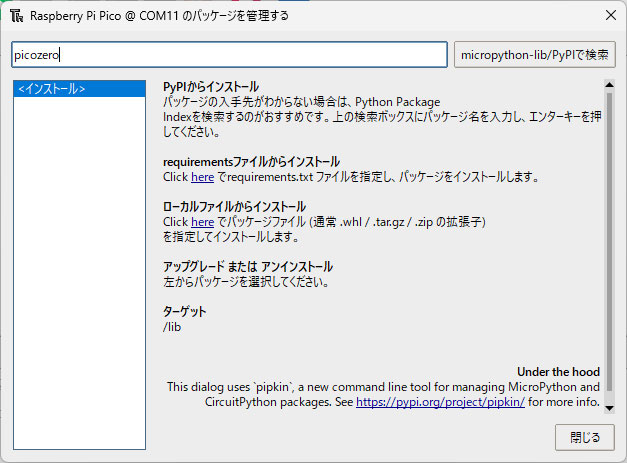Open the here link for local package file
The image size is (627, 463).
(202, 222)
